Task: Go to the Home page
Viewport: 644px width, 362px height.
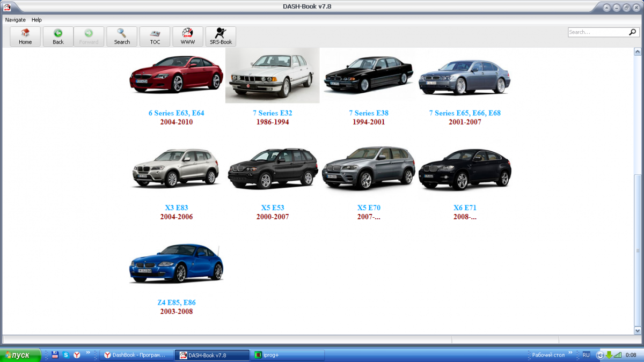Action: [25, 36]
